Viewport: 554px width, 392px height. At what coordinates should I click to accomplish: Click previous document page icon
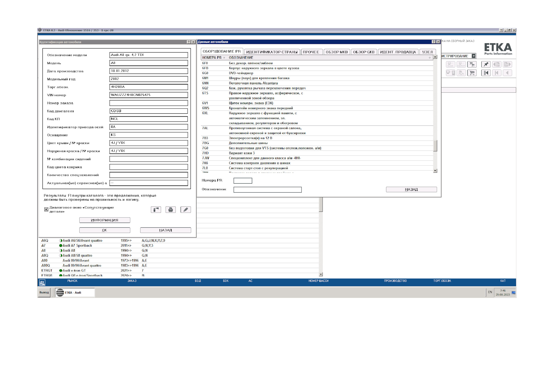[497, 64]
